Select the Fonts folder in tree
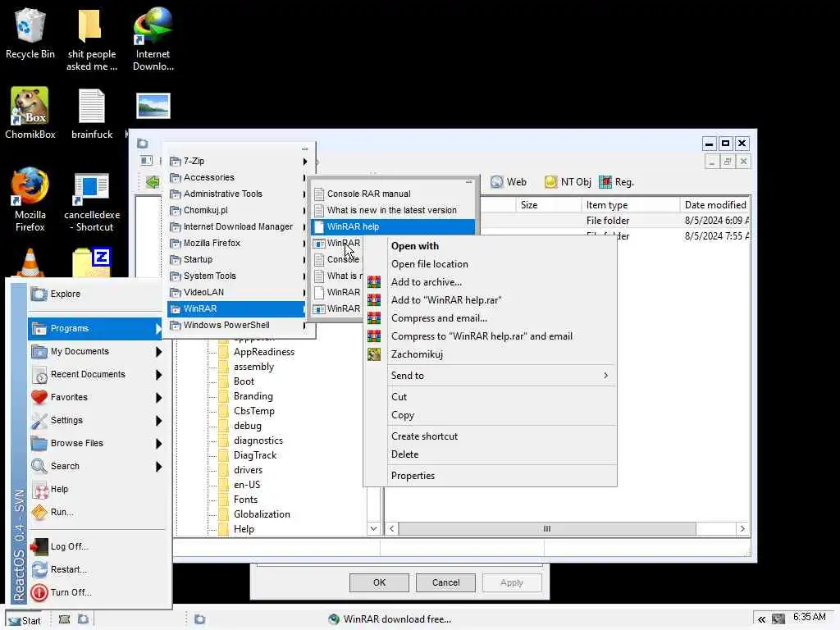 point(245,500)
